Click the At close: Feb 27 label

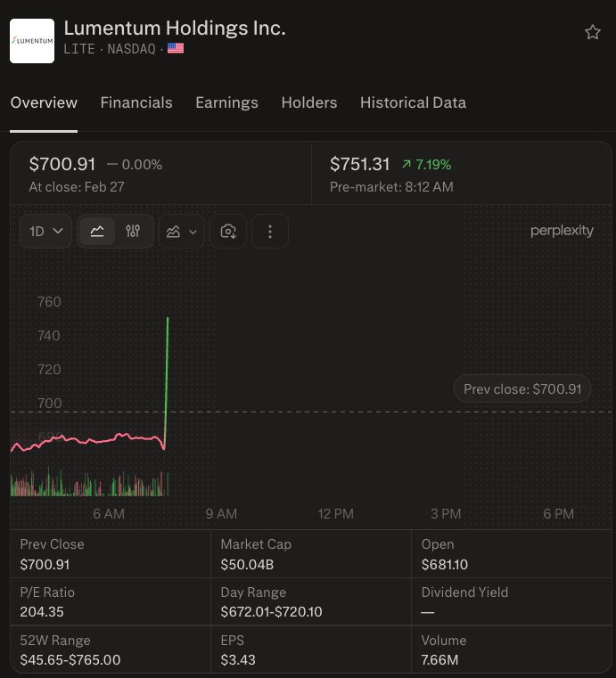(x=77, y=187)
